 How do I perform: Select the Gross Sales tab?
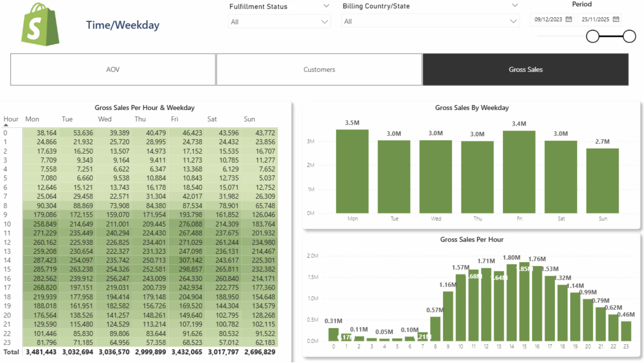526,69
